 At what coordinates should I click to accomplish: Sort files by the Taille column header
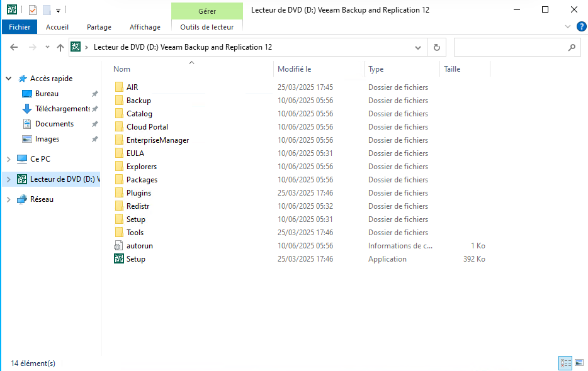coord(452,69)
